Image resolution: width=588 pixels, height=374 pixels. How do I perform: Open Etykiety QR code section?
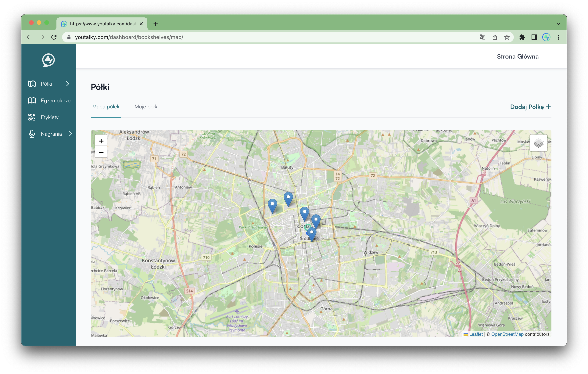click(x=50, y=117)
